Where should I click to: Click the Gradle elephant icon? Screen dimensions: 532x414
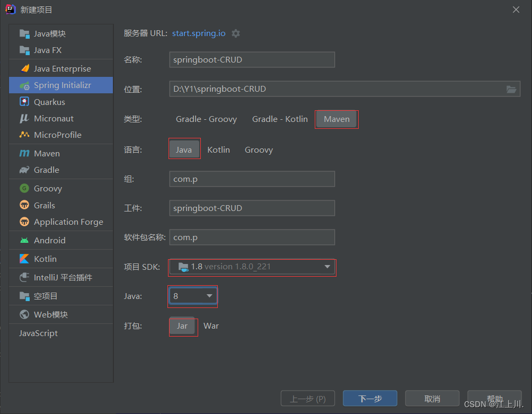pyautogui.click(x=24, y=170)
